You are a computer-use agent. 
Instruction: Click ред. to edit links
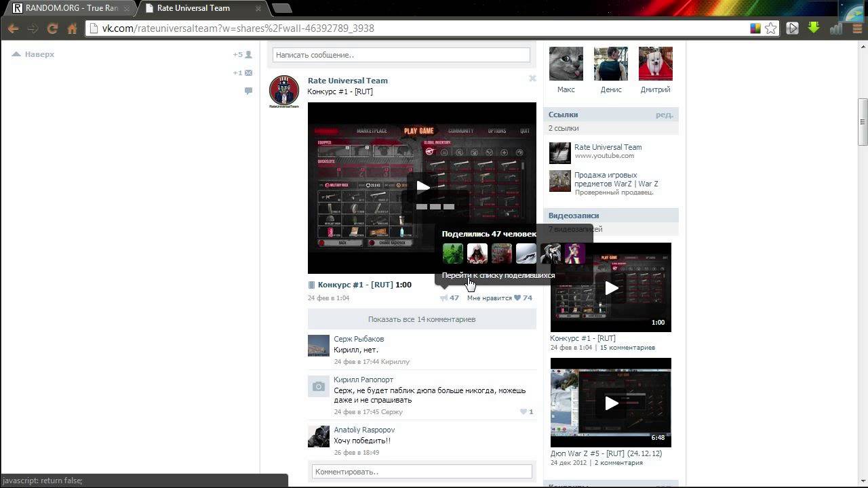(x=665, y=115)
